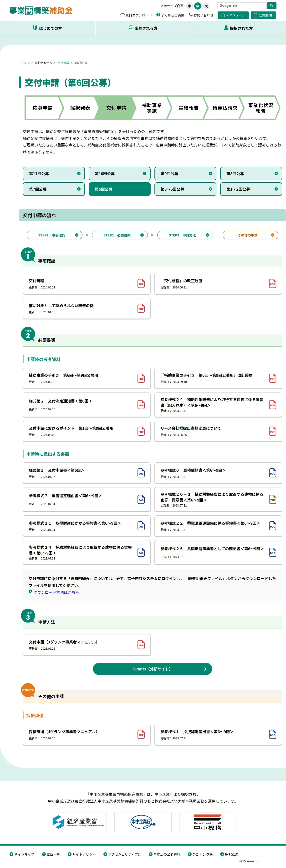Download ZIP icon for 参考様式20-2
The width and height of the screenshot is (286, 868).
pyautogui.click(x=273, y=499)
